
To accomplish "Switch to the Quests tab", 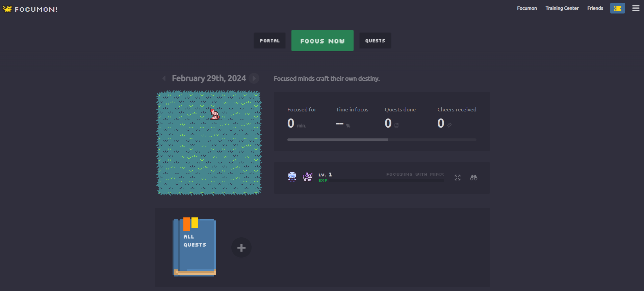I will click(x=375, y=41).
